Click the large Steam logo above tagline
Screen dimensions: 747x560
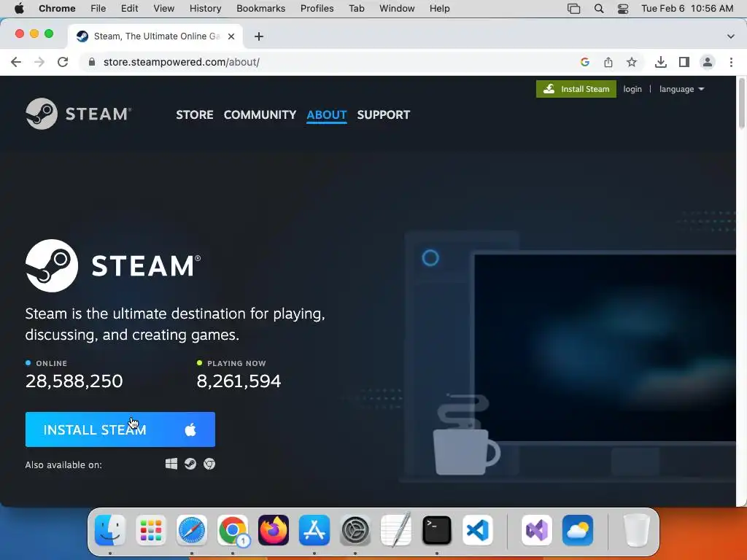113,265
